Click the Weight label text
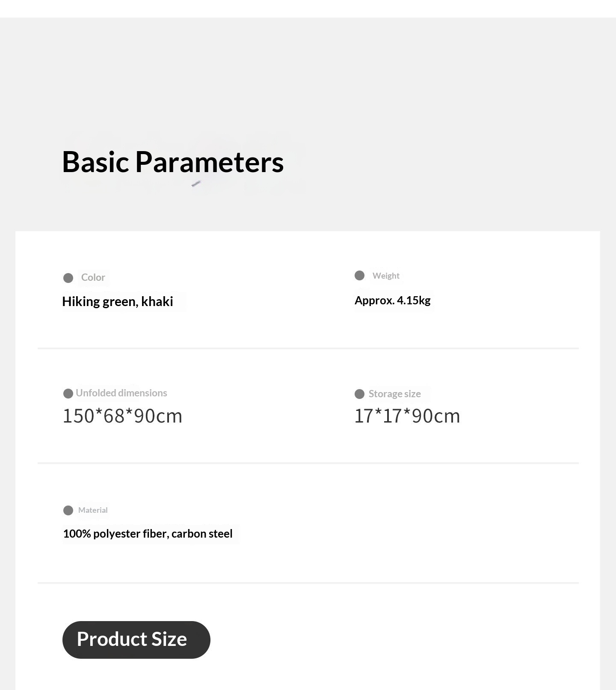Screen dimensions: 616x690 click(x=385, y=276)
